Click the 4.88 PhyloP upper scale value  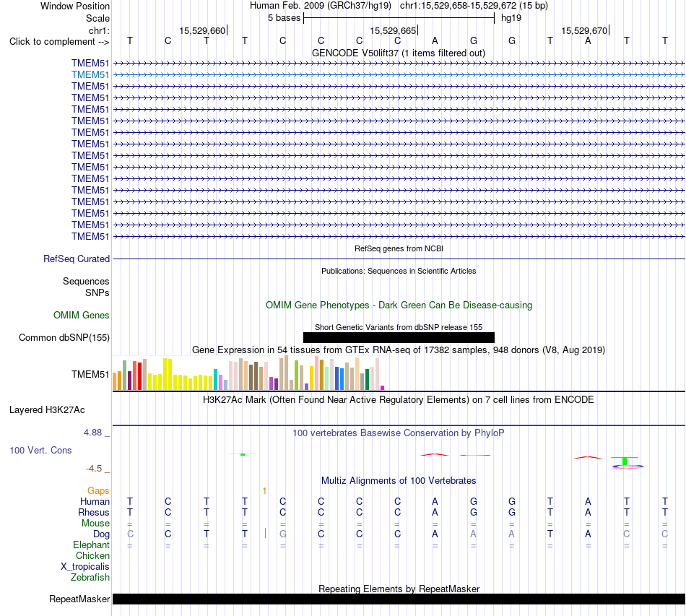[92, 433]
